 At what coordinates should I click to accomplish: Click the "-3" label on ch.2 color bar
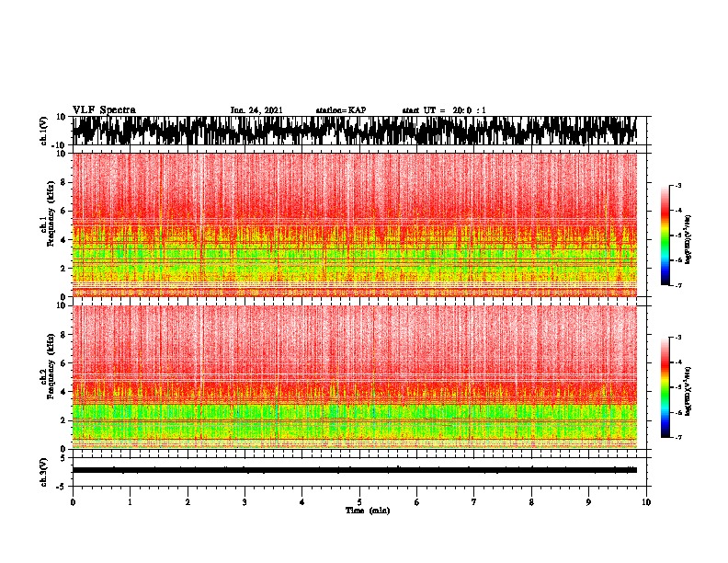[677, 338]
